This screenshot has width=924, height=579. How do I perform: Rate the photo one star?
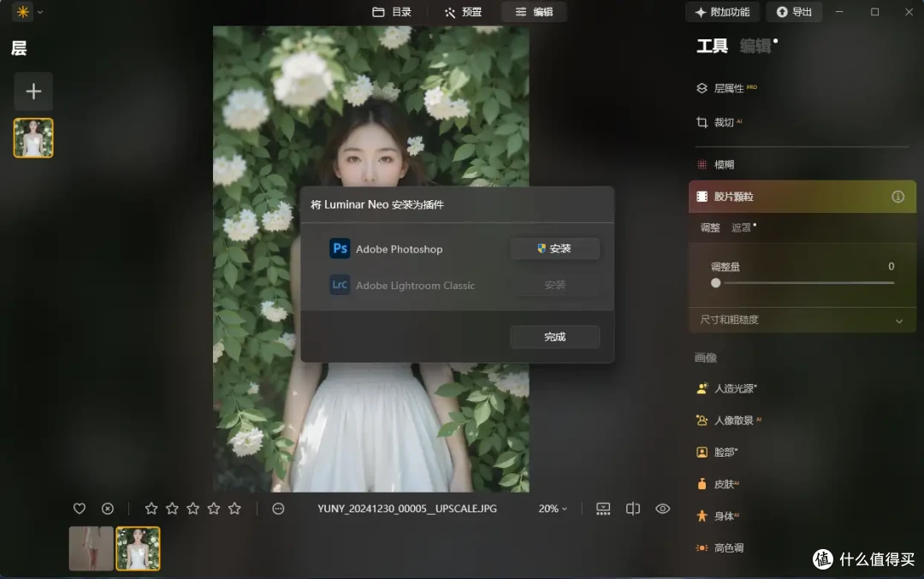[x=151, y=508]
